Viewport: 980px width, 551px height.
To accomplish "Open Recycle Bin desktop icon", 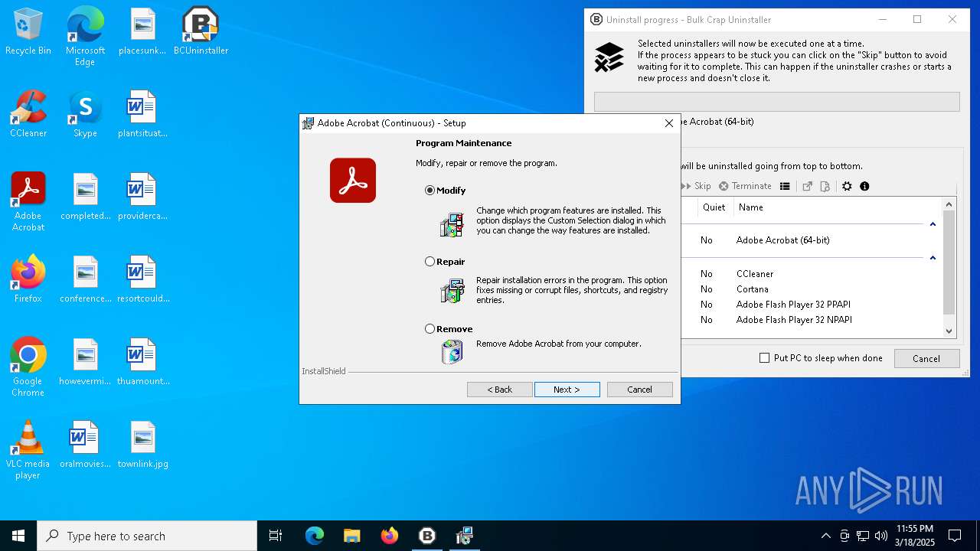I will pos(28,31).
